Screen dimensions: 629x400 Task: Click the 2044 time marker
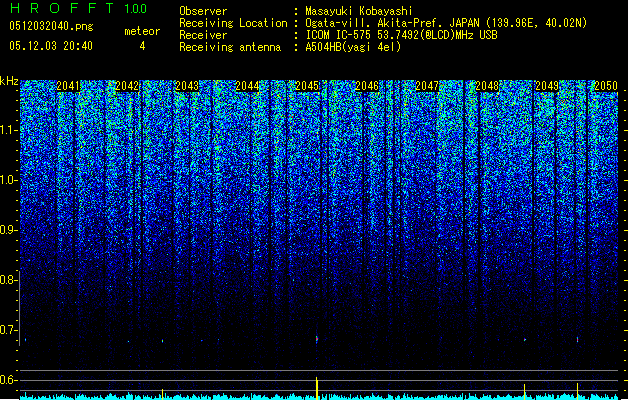[x=247, y=86]
